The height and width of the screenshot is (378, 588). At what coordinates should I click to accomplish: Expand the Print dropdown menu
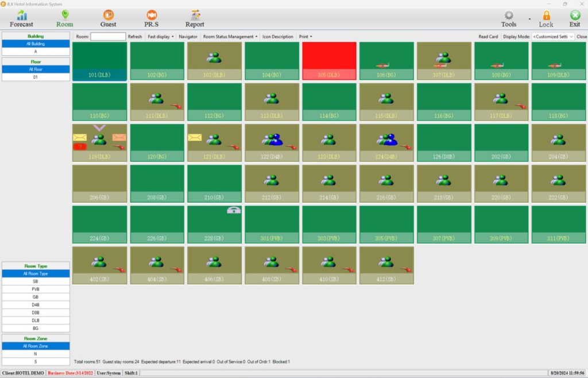tap(305, 37)
